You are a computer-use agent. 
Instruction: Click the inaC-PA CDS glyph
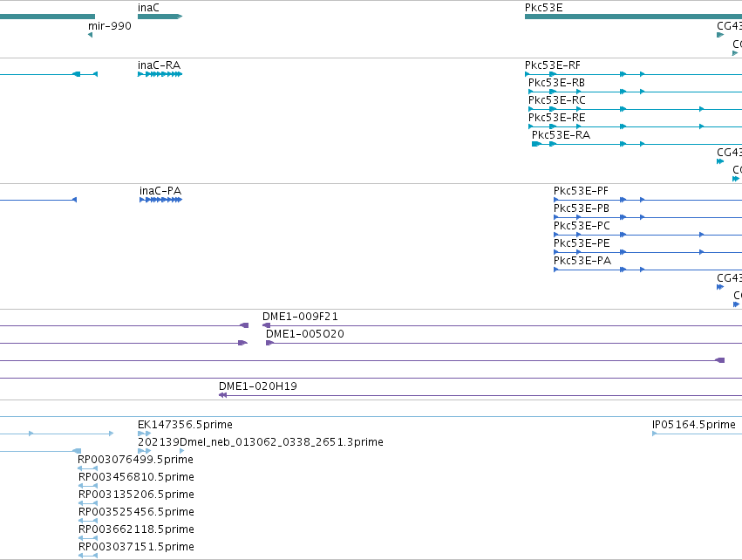[x=161, y=200]
